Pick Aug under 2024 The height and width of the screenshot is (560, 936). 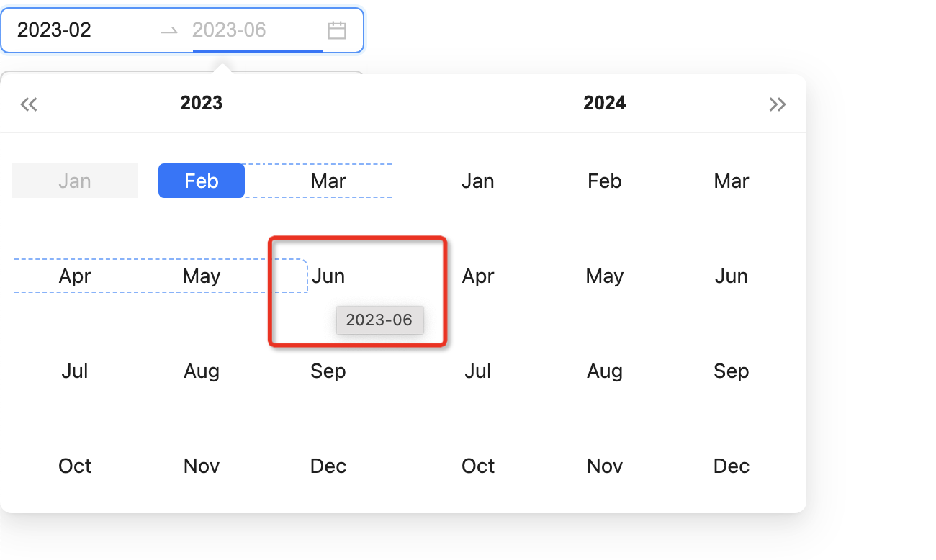(604, 371)
